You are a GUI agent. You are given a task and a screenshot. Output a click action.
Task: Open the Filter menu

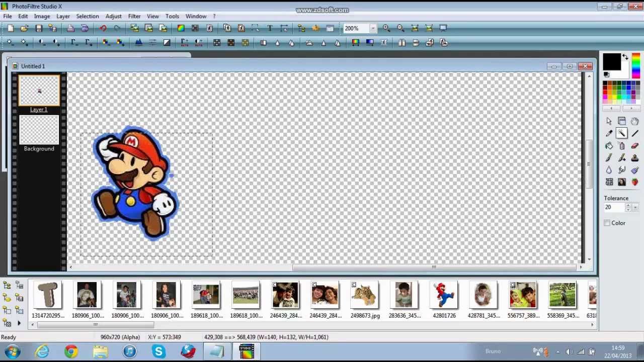(x=134, y=16)
